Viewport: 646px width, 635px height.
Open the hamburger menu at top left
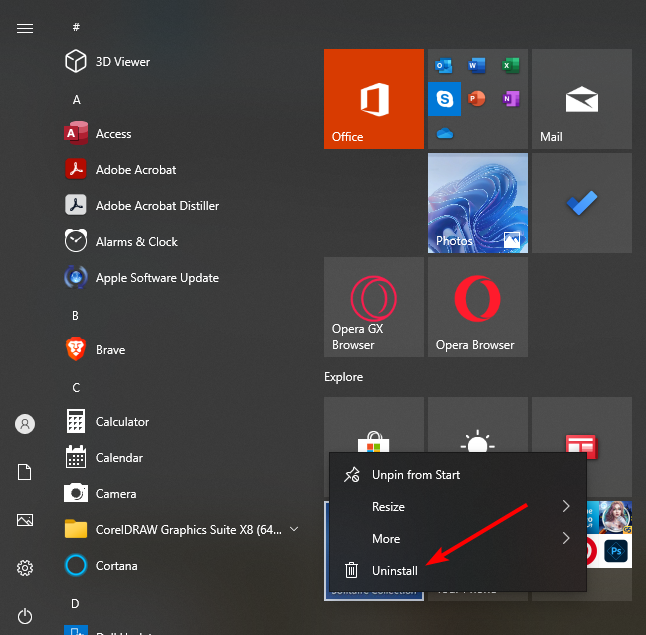(25, 28)
